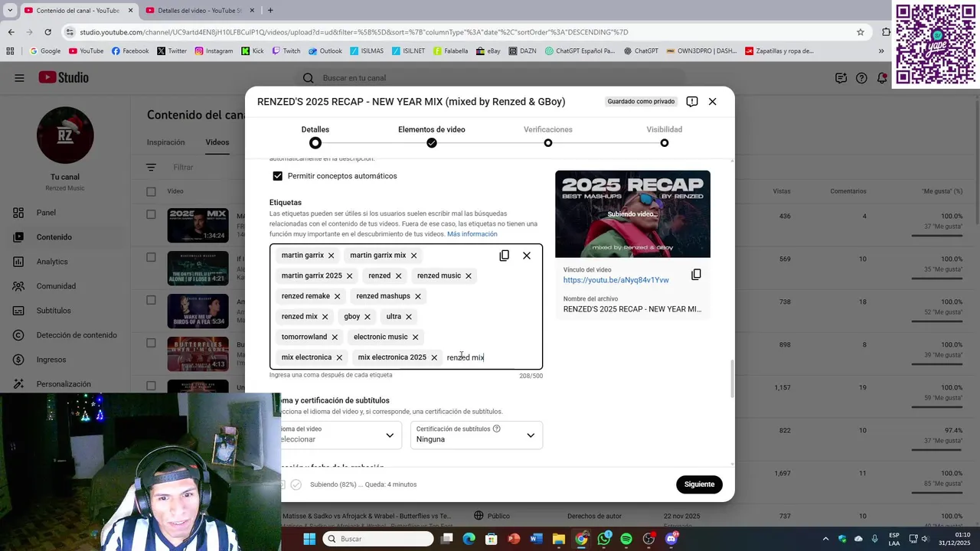Remove the 'electronic music' tag

(415, 337)
